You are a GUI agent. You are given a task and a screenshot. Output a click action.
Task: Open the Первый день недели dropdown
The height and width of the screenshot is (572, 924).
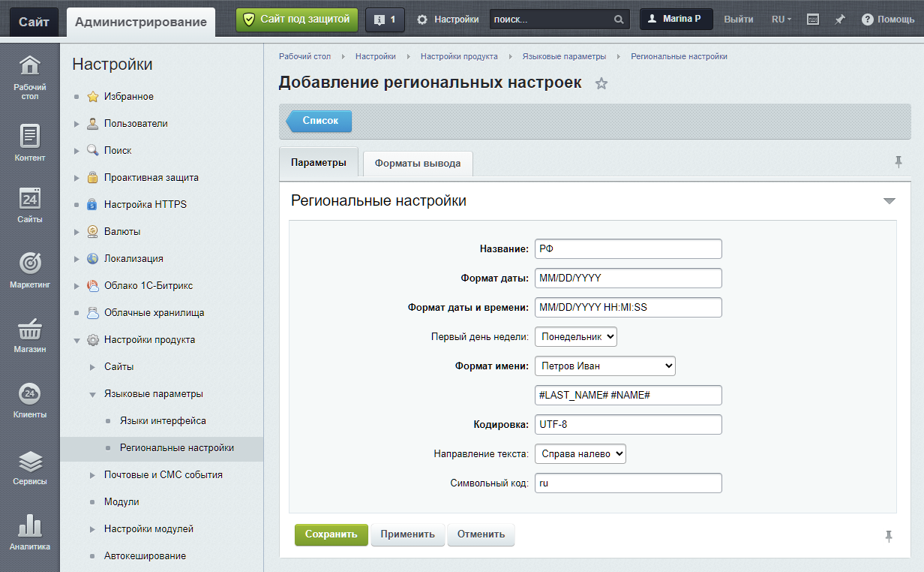(576, 337)
